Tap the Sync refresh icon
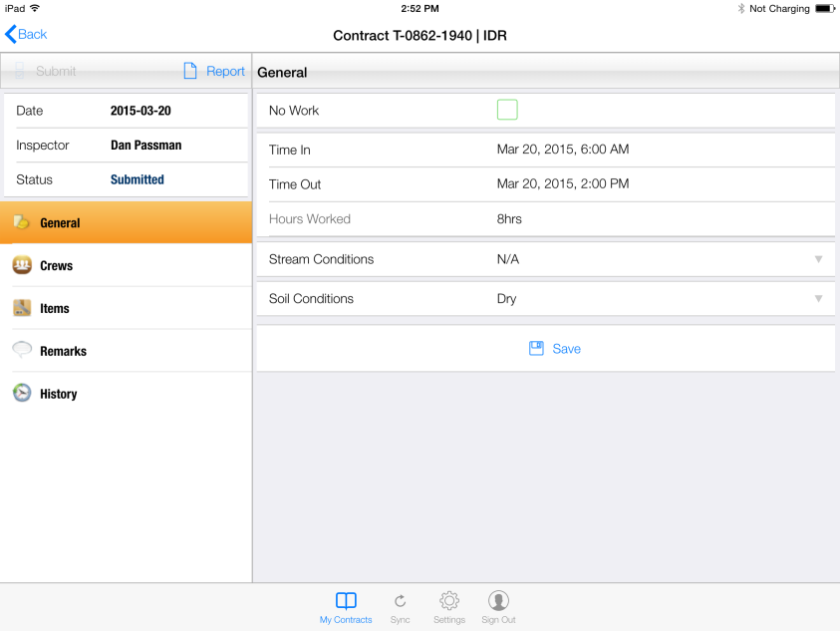 [x=400, y=600]
